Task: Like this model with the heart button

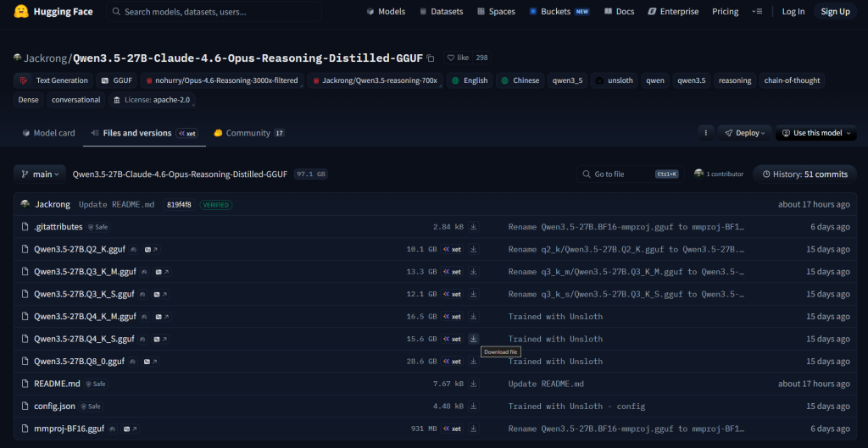Action: coord(458,58)
